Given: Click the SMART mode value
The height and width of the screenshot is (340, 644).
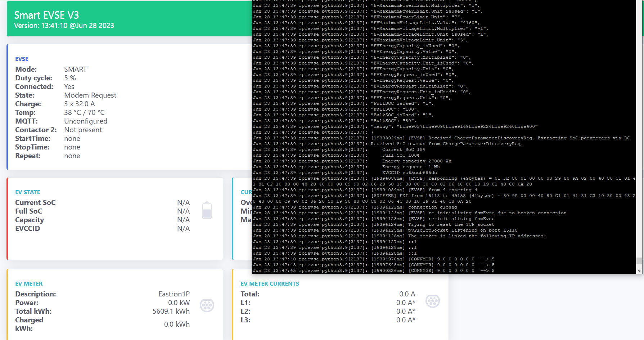Looking at the screenshot, I should click(x=75, y=69).
